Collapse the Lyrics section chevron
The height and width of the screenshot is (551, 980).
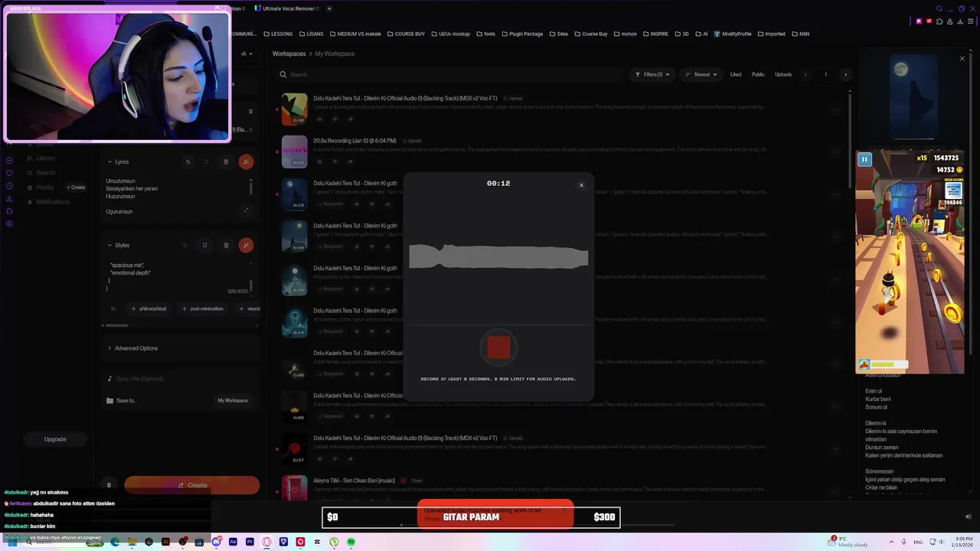pos(109,162)
